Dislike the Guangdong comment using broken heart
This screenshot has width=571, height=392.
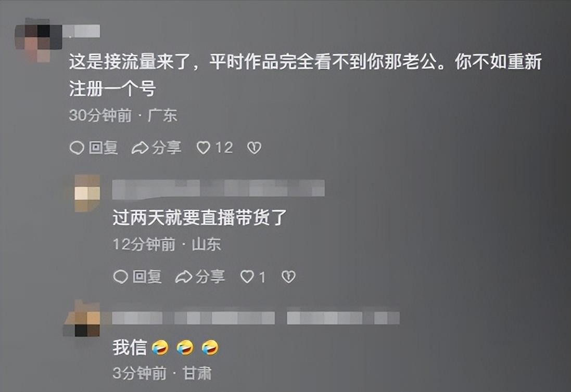(254, 148)
